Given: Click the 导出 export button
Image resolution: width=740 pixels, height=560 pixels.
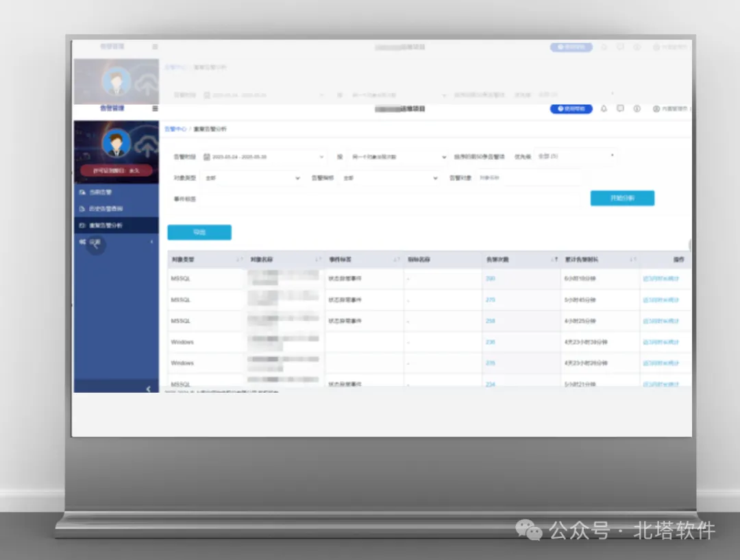Looking at the screenshot, I should pyautogui.click(x=199, y=232).
